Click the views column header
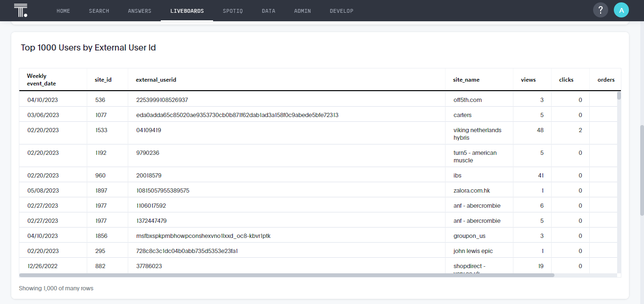644x304 pixels. 528,80
